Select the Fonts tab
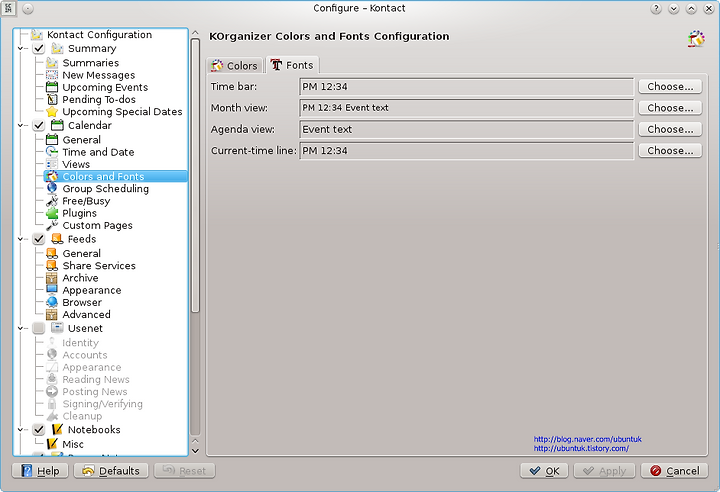720x492 pixels. 292,65
